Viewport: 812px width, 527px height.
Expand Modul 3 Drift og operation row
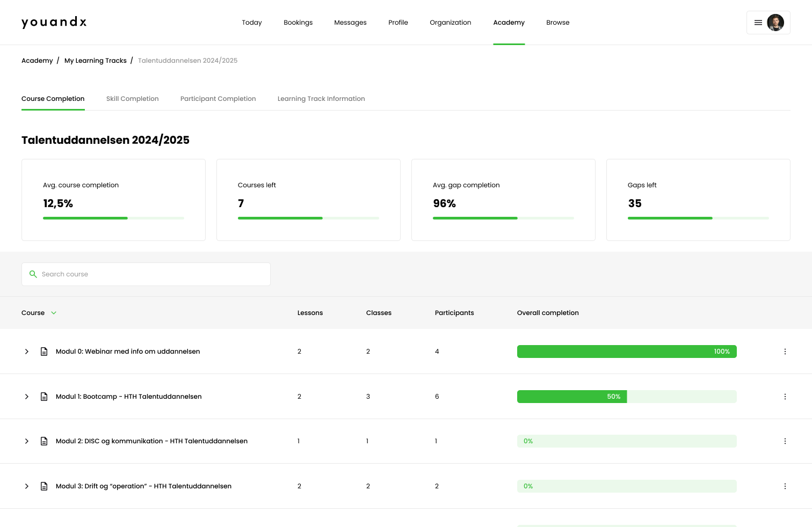point(27,486)
